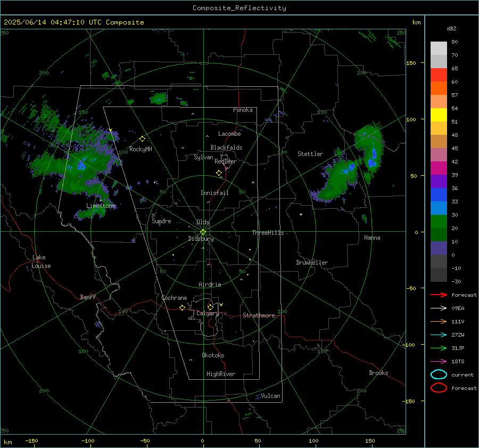
Task: Click the dBZ legend heading
Action: click(x=451, y=28)
